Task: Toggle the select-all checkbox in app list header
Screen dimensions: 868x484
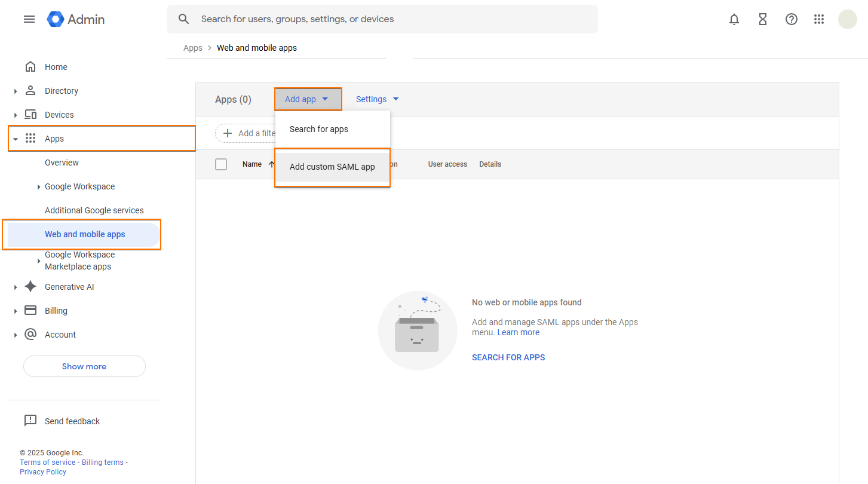Action: [x=221, y=164]
